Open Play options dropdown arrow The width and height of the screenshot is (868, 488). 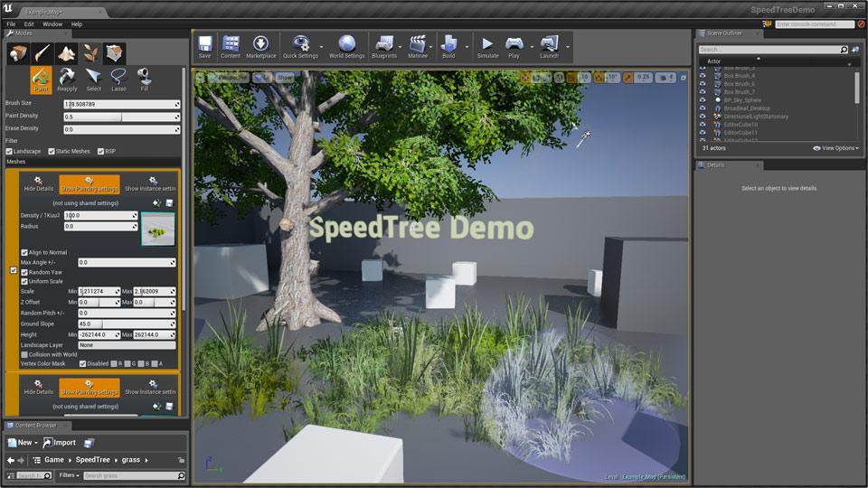click(x=532, y=47)
